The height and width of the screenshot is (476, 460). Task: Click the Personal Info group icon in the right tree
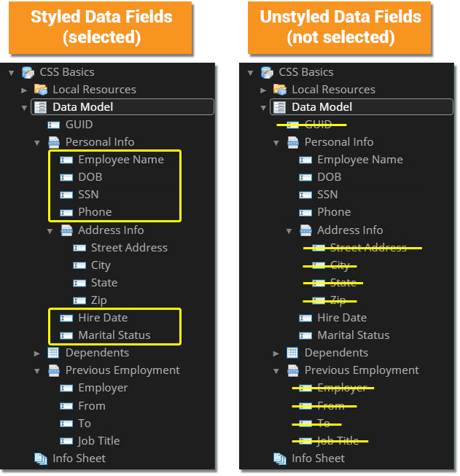point(293,142)
